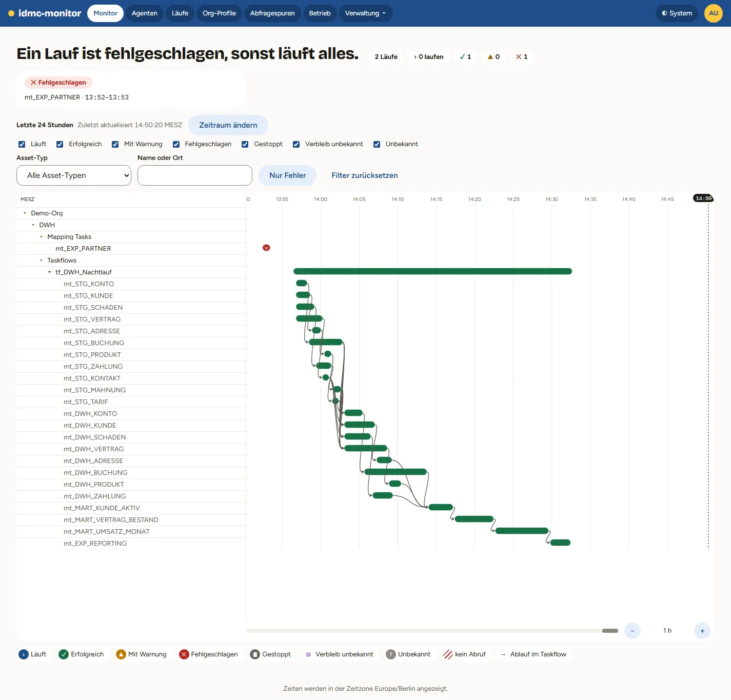The image size is (731, 700).
Task: Open the Asset-Typ dropdown
Action: [x=74, y=175]
